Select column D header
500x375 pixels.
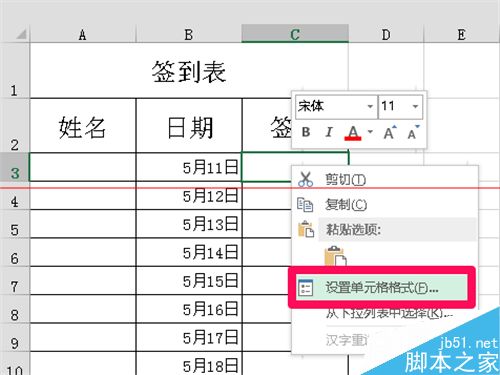click(x=386, y=34)
